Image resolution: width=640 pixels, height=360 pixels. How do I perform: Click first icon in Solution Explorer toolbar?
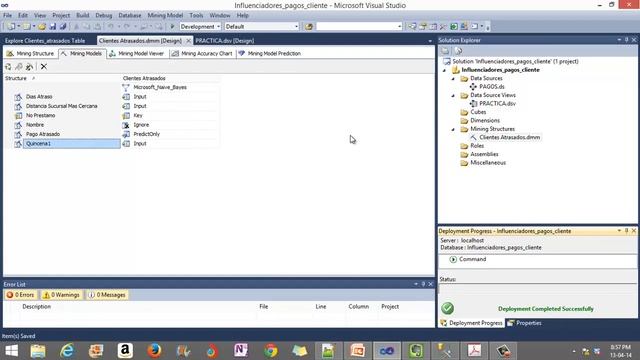pos(445,51)
